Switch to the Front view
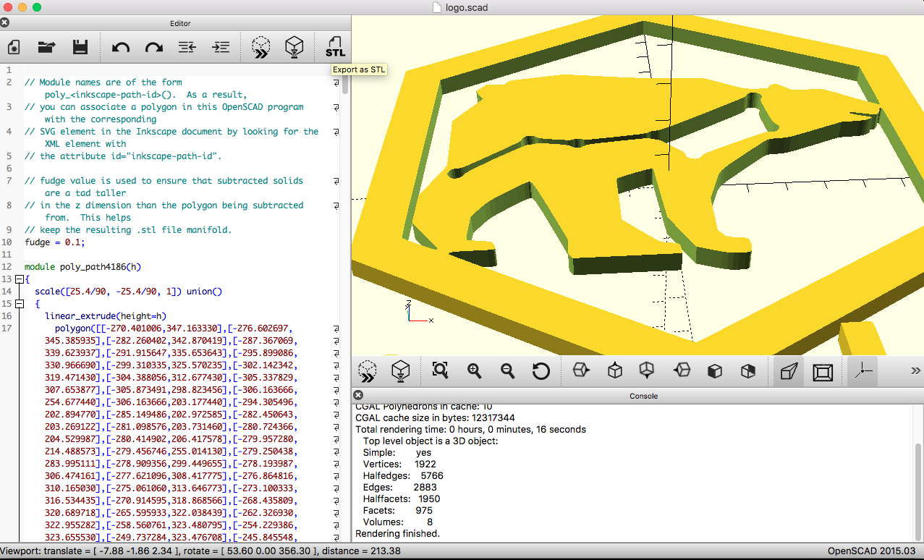The width and height of the screenshot is (924, 560). tap(714, 371)
